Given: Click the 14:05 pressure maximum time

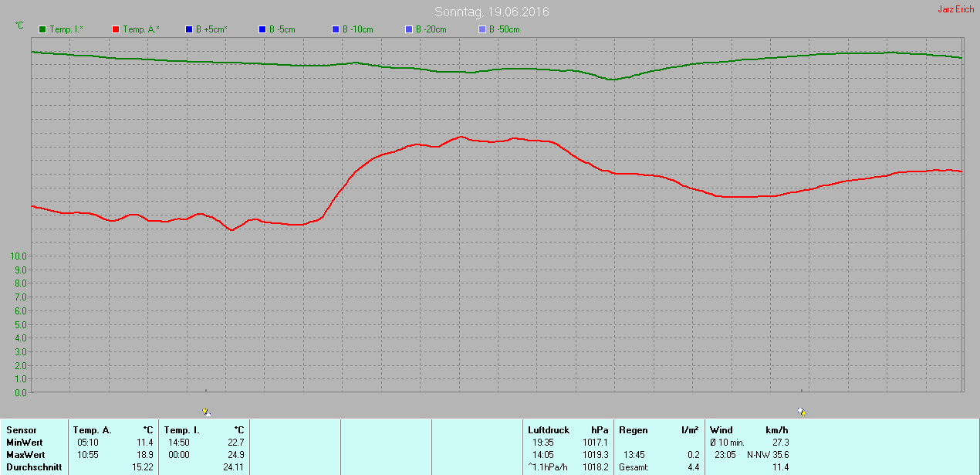Looking at the screenshot, I should [x=542, y=455].
